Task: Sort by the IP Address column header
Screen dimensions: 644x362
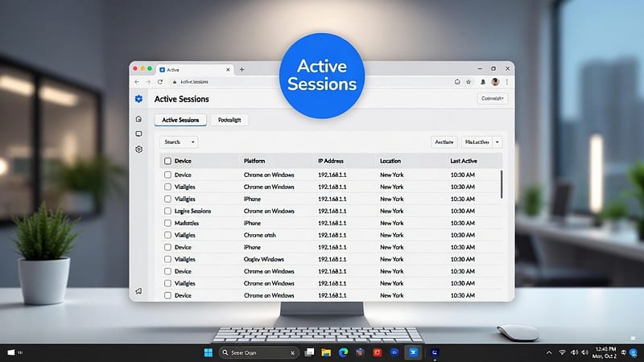Action: 331,161
